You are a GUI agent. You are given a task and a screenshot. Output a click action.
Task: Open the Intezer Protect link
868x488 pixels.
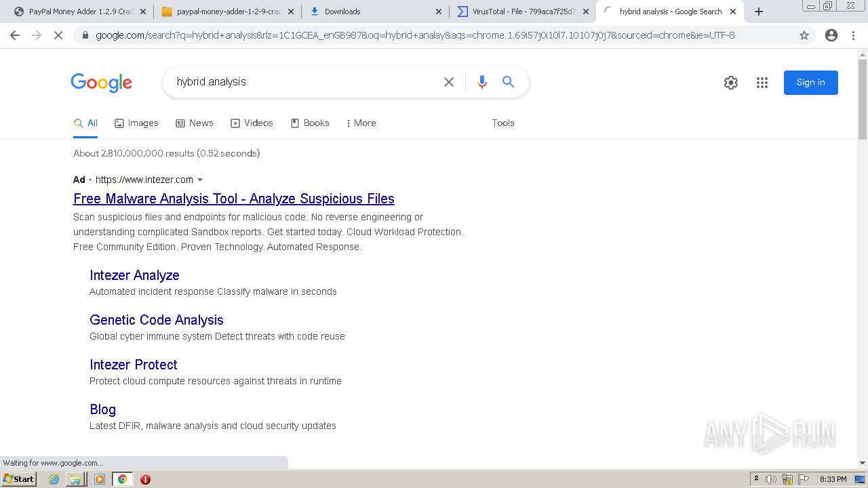[134, 365]
